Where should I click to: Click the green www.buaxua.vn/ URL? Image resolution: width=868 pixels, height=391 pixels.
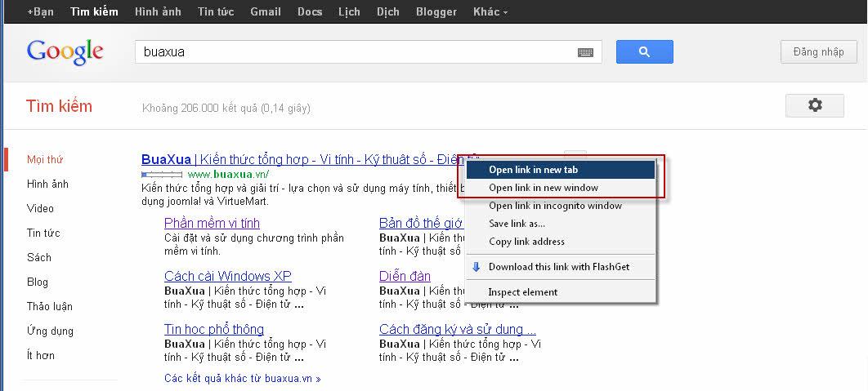coord(228,174)
